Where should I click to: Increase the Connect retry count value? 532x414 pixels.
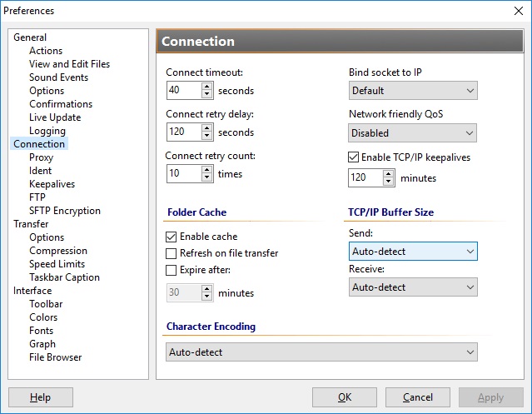207,169
